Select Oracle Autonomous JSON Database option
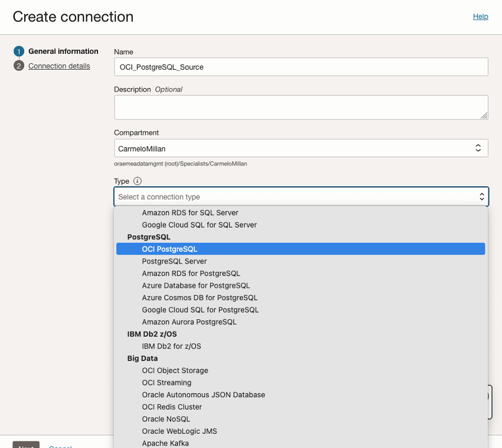Image resolution: width=502 pixels, height=448 pixels. (x=203, y=395)
